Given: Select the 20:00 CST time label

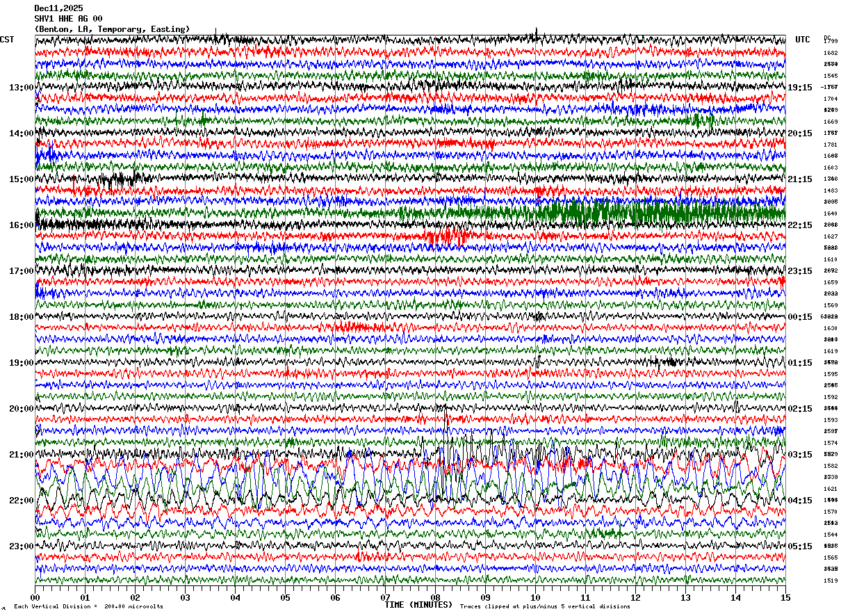Looking at the screenshot, I should coord(22,409).
